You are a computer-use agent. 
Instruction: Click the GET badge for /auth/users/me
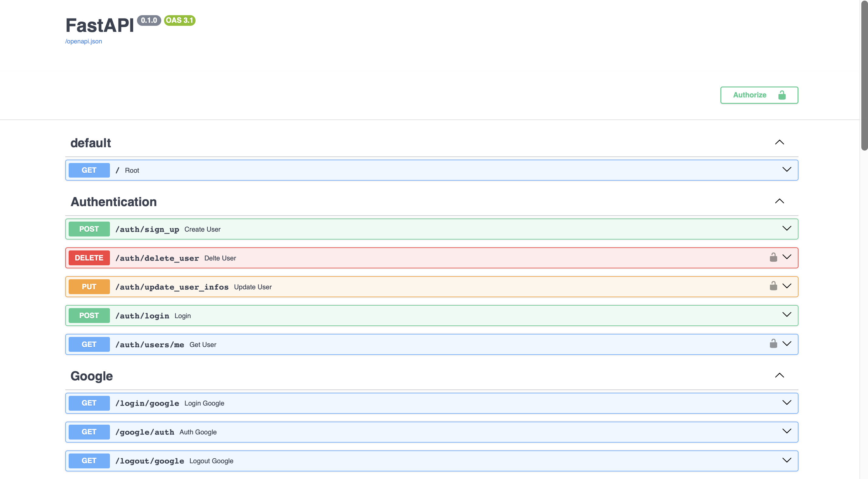tap(89, 344)
